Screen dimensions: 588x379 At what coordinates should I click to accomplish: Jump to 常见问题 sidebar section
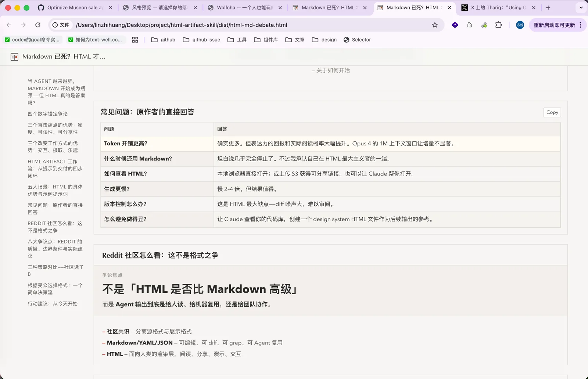pyautogui.click(x=55, y=209)
